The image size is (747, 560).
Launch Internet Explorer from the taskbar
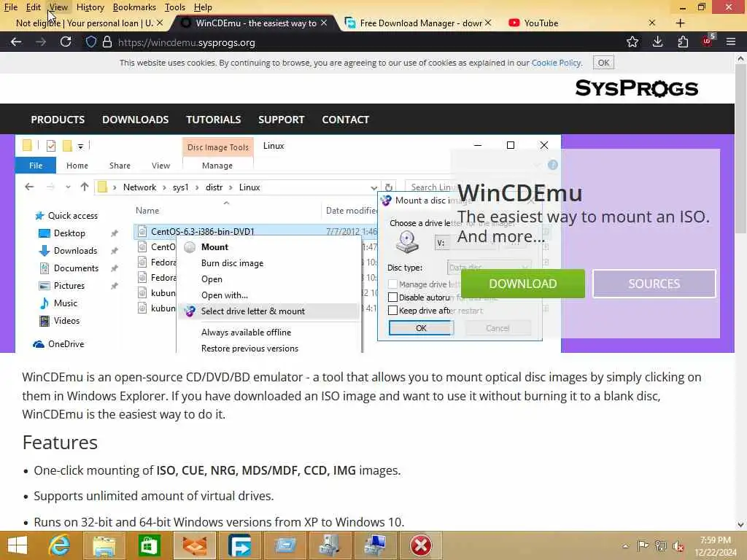[x=60, y=545]
